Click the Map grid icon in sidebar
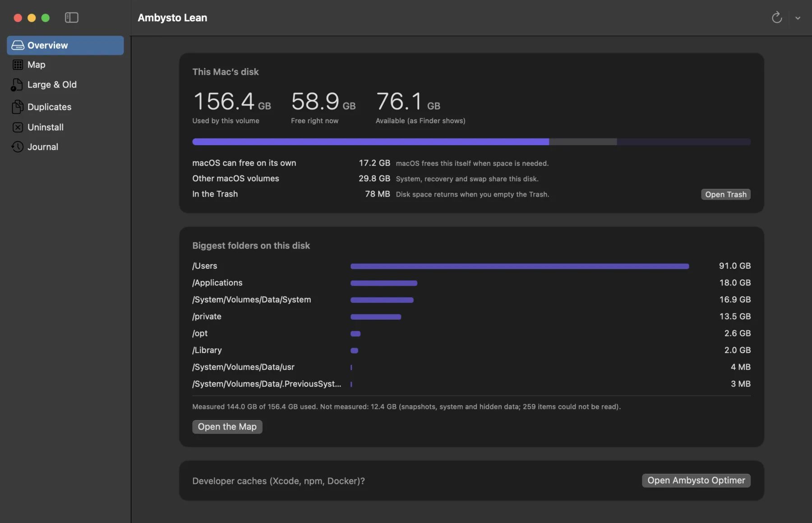 [18, 64]
